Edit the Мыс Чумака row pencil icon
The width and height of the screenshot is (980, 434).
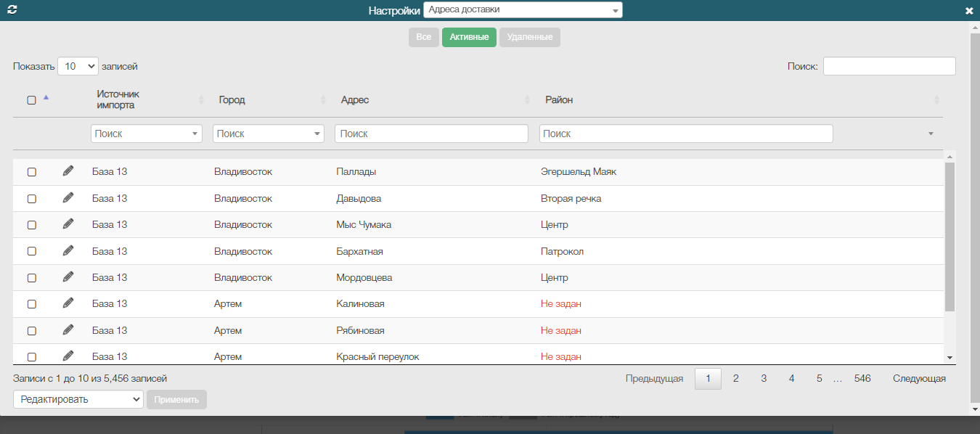click(x=68, y=224)
